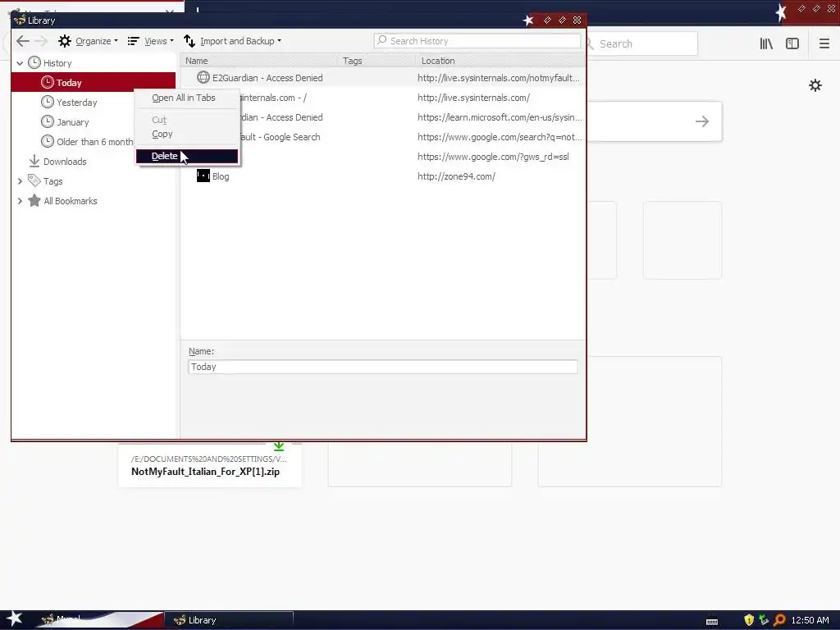Screen dimensions: 840x630
Task: Expand the Tags tree node
Action: point(20,181)
